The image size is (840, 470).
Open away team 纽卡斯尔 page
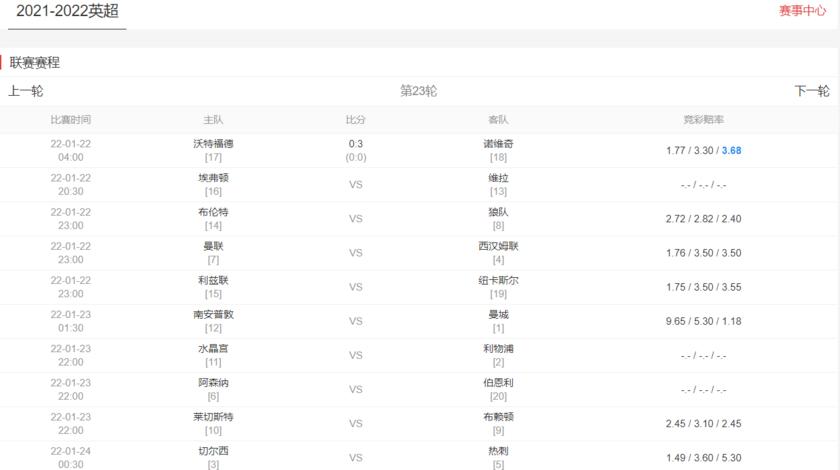[x=499, y=280]
